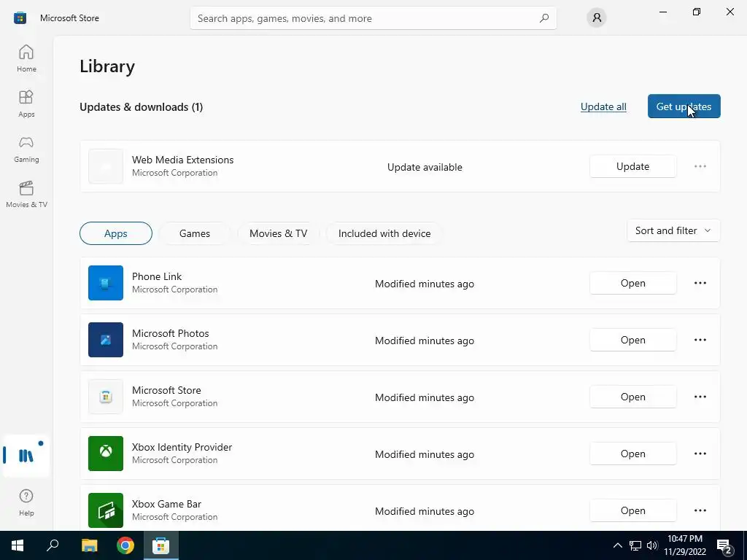Click the Microsoft Store app icon in list
747x560 pixels.
(x=106, y=397)
